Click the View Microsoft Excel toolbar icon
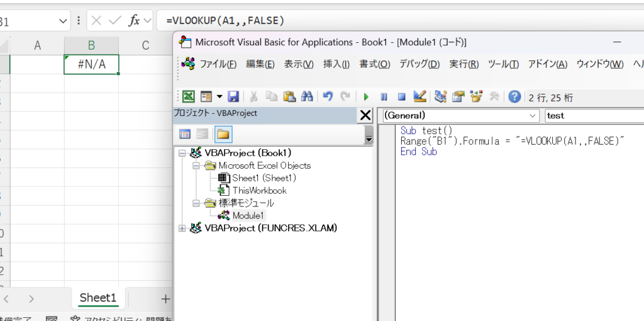 189,96
